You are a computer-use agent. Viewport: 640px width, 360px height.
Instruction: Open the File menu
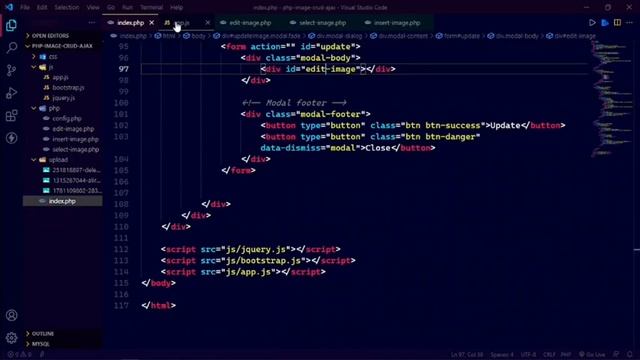[x=25, y=7]
